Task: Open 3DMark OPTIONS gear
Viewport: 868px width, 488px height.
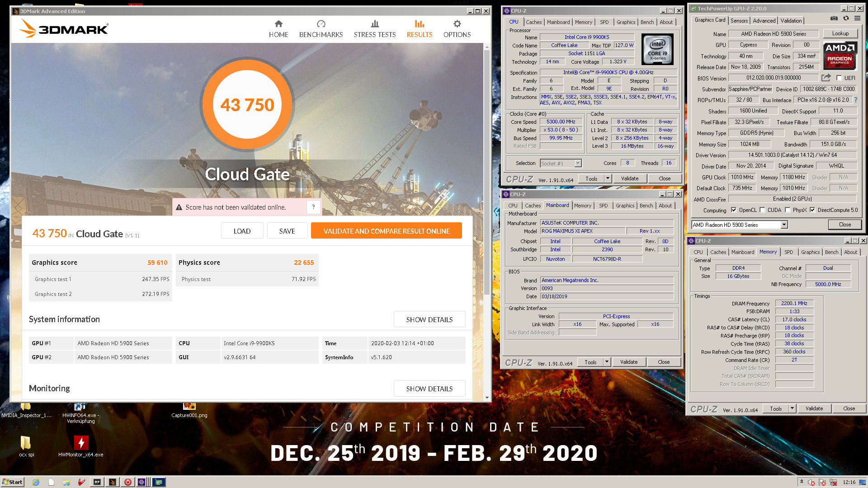Action: (457, 29)
